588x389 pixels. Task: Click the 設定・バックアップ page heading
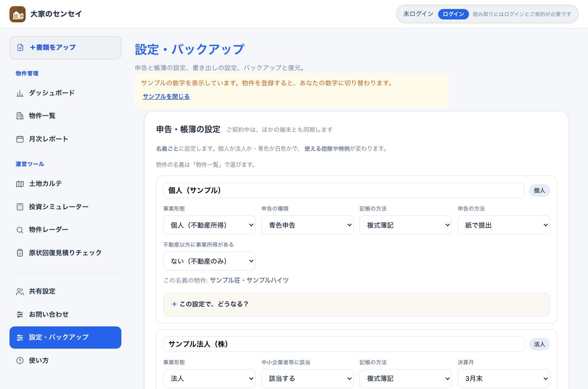click(x=190, y=49)
